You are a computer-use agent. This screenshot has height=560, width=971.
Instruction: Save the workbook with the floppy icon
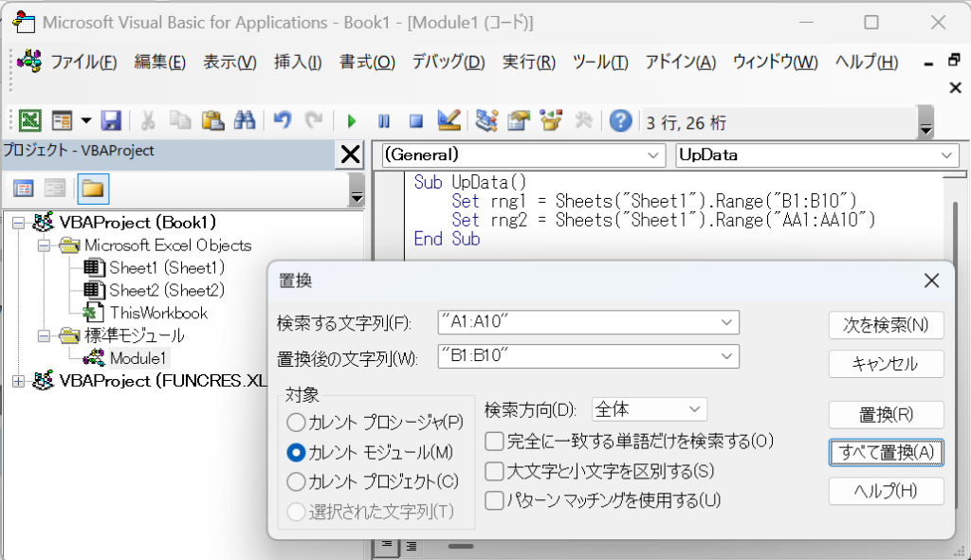(x=111, y=120)
